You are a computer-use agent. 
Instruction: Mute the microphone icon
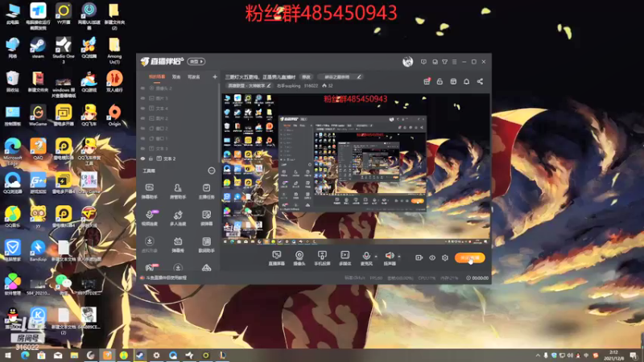click(366, 256)
